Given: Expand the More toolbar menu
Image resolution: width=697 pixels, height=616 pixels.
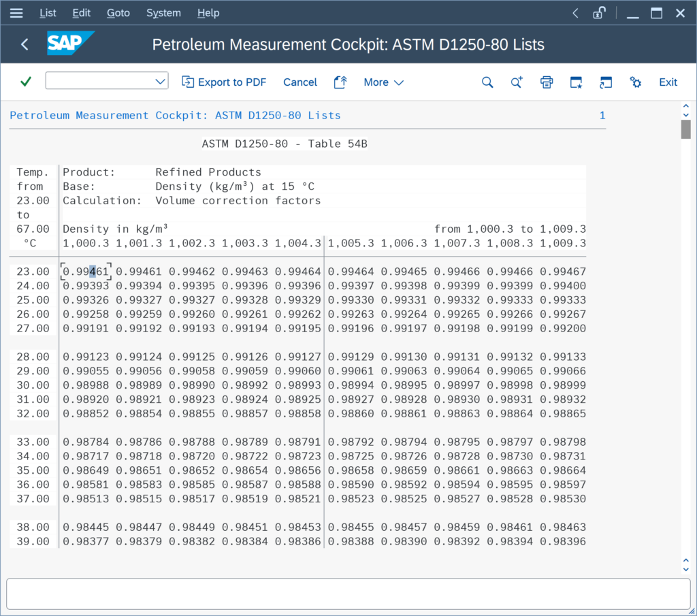Looking at the screenshot, I should [x=384, y=82].
